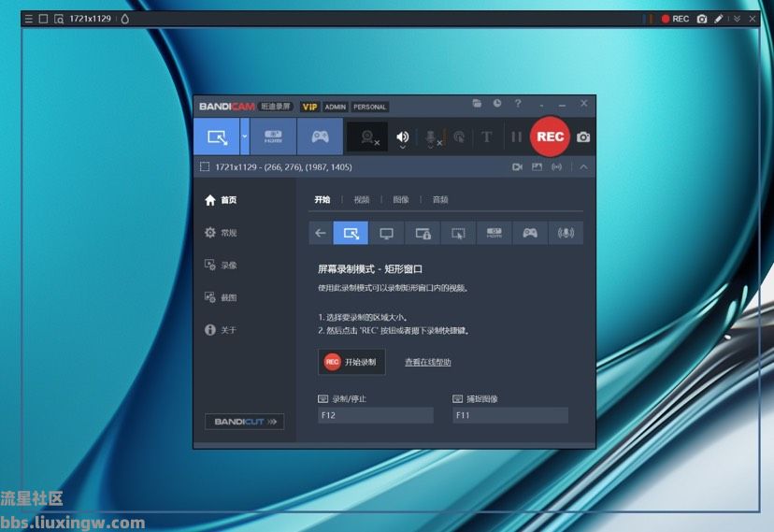774x532 pixels.
Task: Open video camera icon in status row
Action: 517,166
